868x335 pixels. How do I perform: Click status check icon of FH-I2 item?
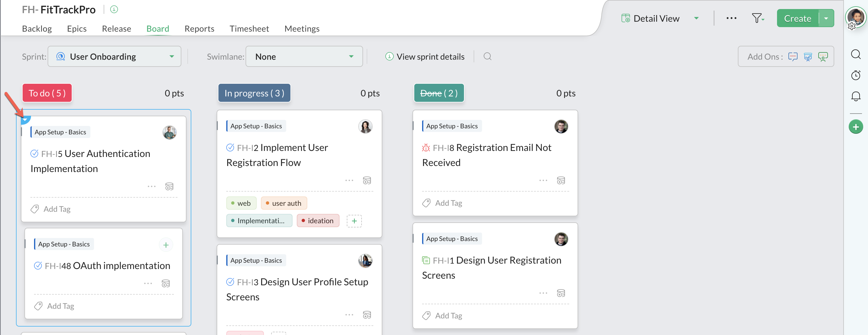(x=230, y=148)
